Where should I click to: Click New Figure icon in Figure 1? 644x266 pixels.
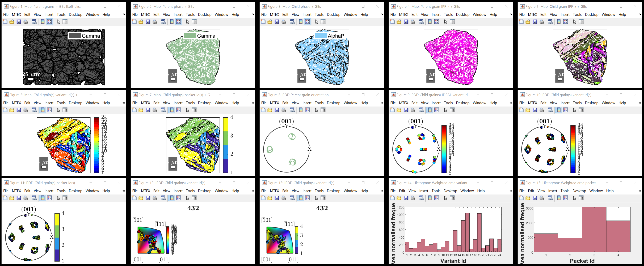(x=5, y=22)
